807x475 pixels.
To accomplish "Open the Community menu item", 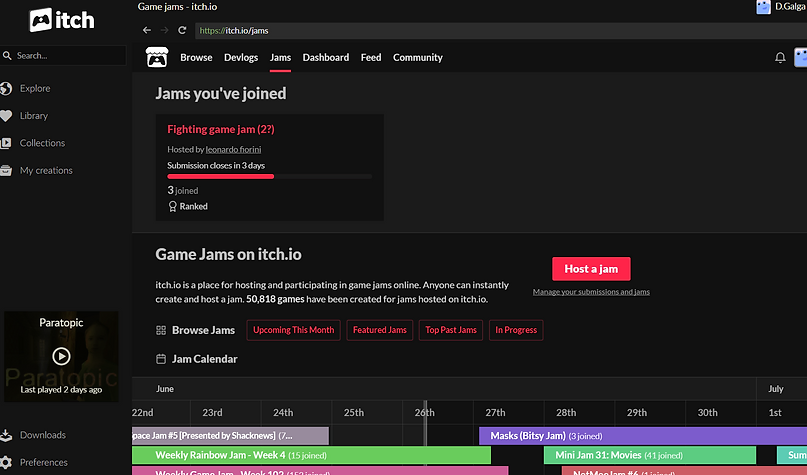I will [x=418, y=58].
